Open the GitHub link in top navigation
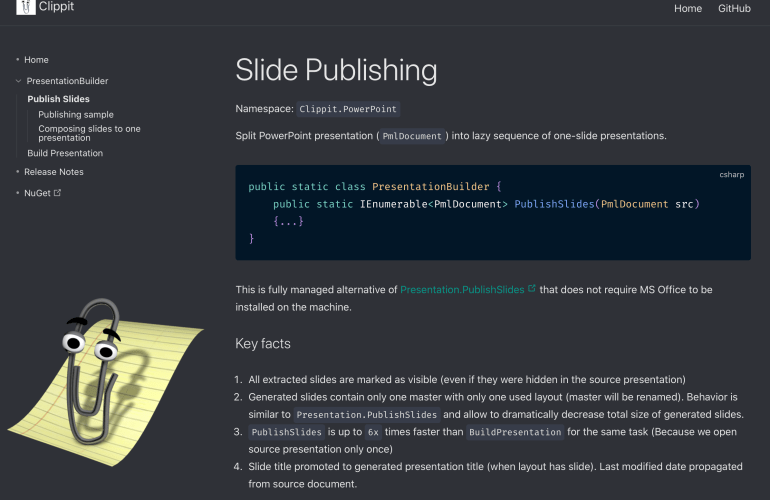770x500 pixels. tap(734, 8)
